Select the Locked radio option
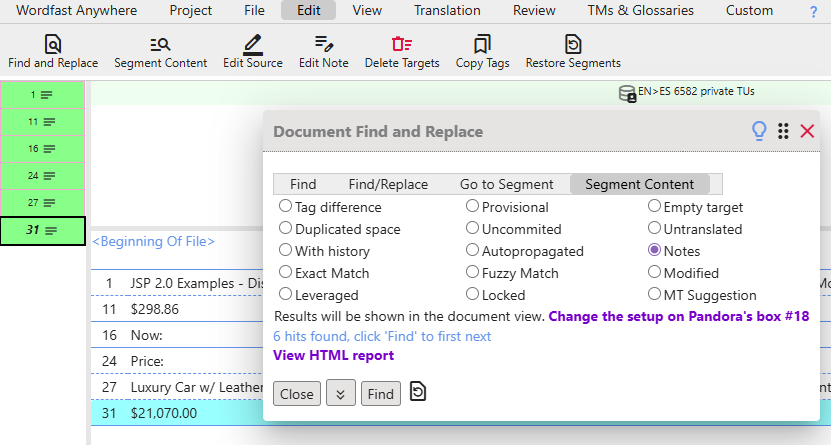This screenshot has width=831, height=445. (x=472, y=293)
